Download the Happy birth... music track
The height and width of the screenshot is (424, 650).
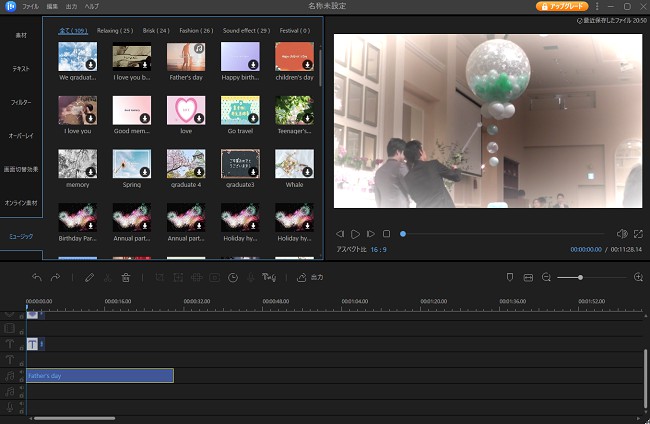[253, 64]
